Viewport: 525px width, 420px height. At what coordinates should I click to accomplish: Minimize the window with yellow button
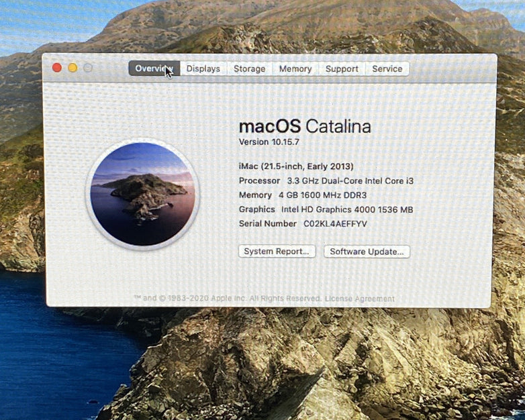[x=73, y=68]
